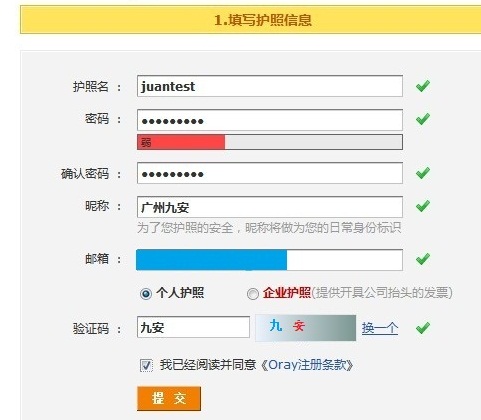This screenshot has height=420, width=481.
Task: Focus the 确认密码 password field
Action: [x=270, y=173]
